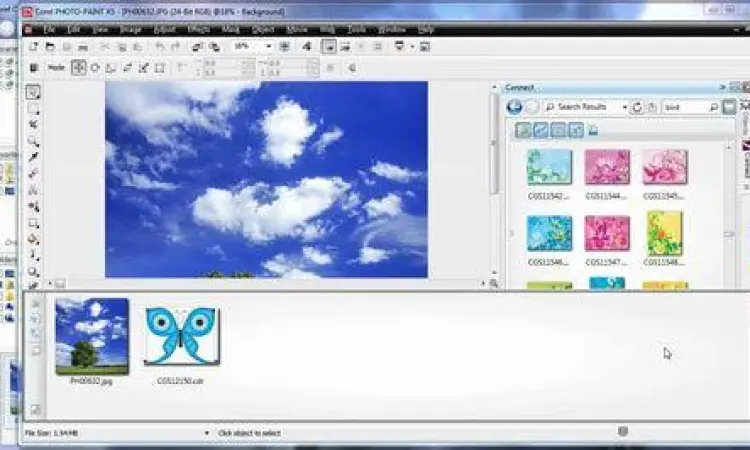Click the Copy toolbar icon
The height and width of the screenshot is (450, 750).
[x=122, y=47]
